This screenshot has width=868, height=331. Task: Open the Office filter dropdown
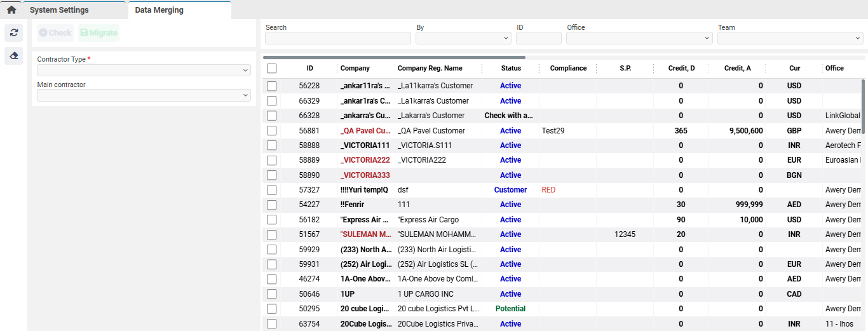tap(639, 38)
